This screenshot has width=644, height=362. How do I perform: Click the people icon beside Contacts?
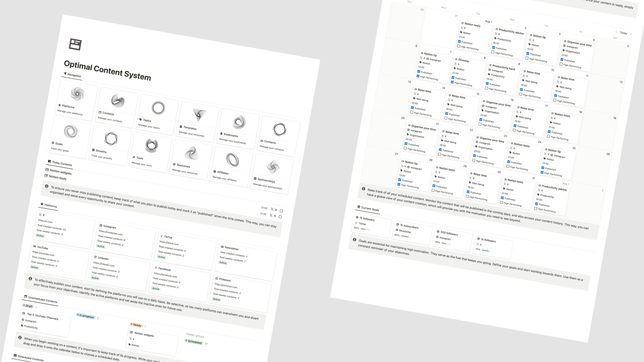click(262, 140)
